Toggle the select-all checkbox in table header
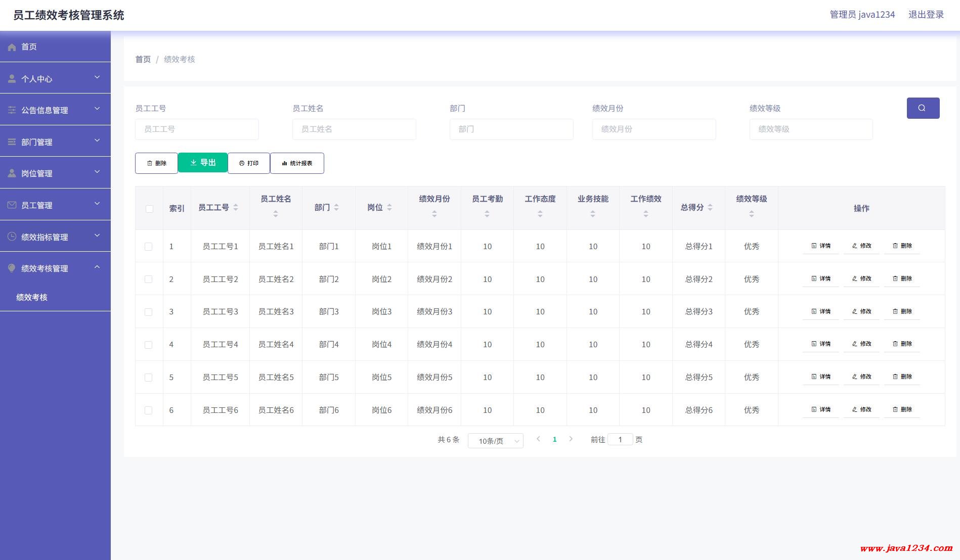The height and width of the screenshot is (560, 960). click(149, 209)
